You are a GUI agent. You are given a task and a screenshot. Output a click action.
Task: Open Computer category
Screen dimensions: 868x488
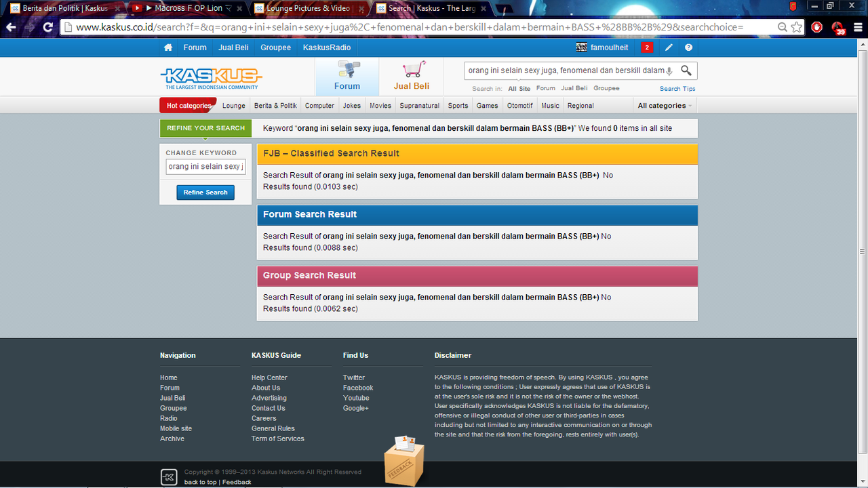[x=319, y=106]
